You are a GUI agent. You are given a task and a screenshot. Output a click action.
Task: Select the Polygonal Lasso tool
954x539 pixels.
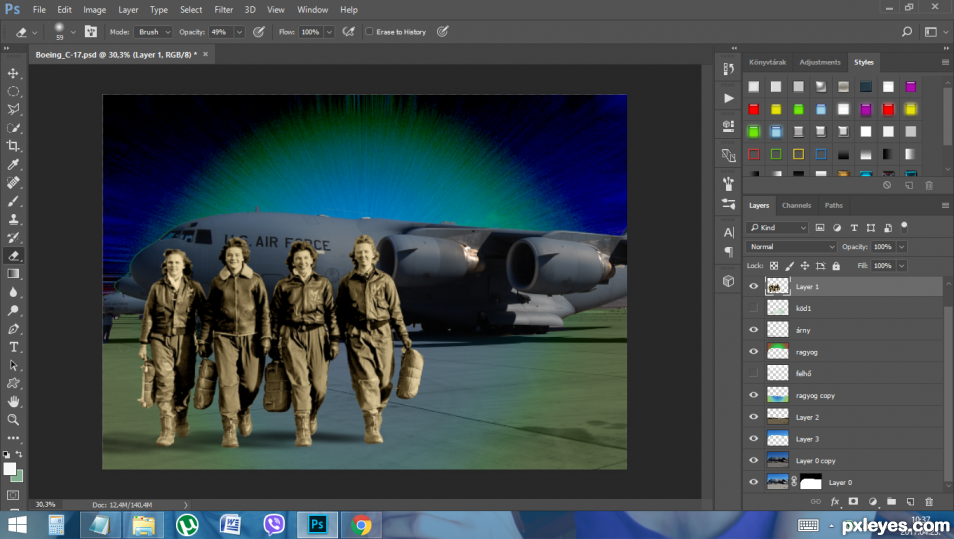pyautogui.click(x=13, y=110)
